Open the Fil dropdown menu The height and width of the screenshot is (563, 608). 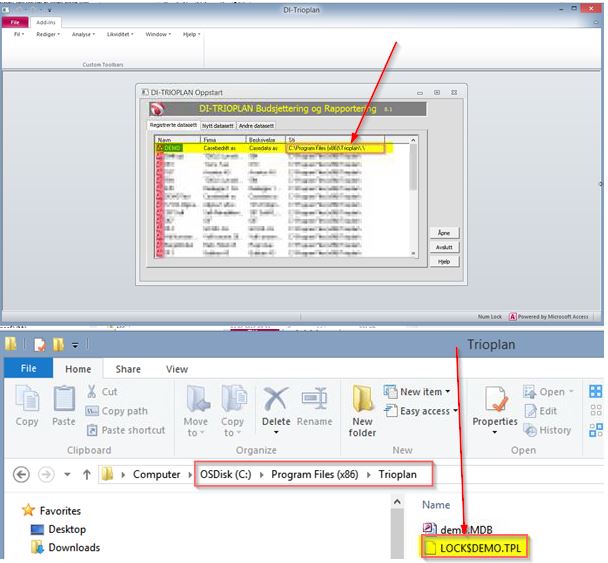pyautogui.click(x=19, y=35)
